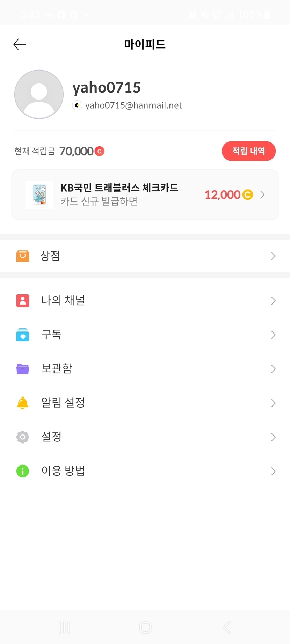Open the 이용 방법 menu item
The width and height of the screenshot is (290, 644).
[63, 471]
